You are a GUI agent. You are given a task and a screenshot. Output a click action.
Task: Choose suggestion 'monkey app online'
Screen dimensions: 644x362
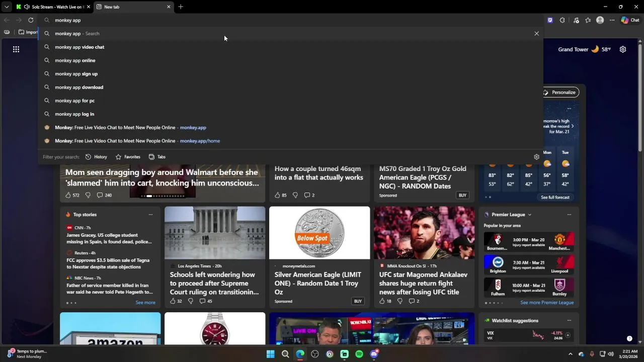click(x=291, y=60)
